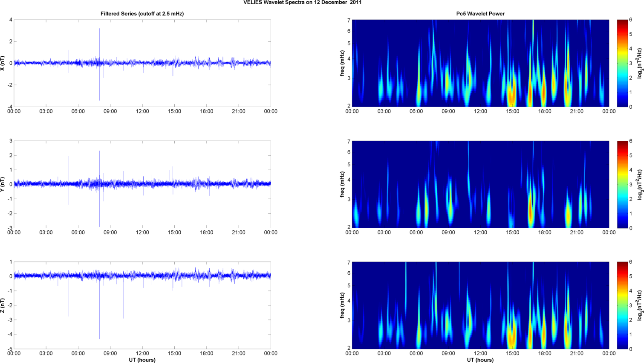Select the 'Filtered Series (cutoff at 2.5 mHz)' heading

[142, 14]
